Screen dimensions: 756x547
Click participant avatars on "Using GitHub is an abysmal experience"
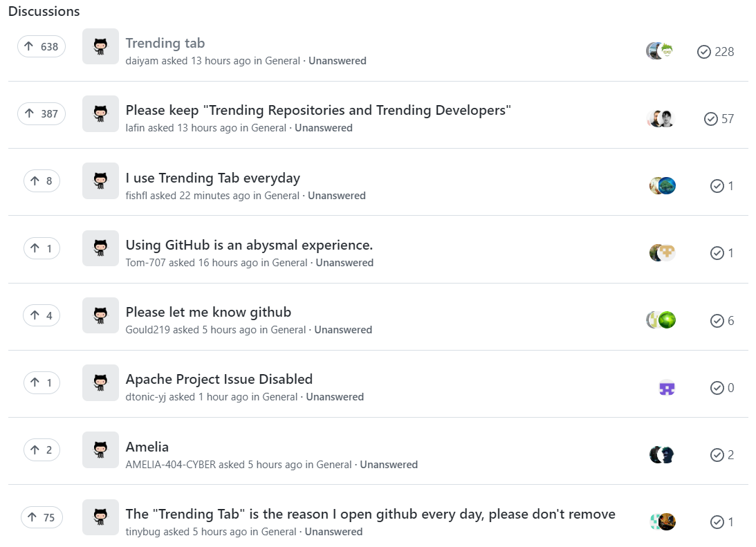point(662,253)
